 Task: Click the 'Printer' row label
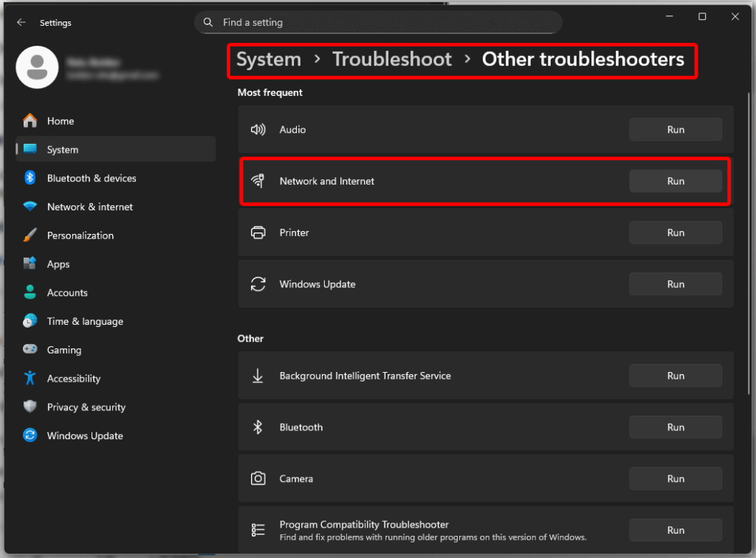[294, 232]
